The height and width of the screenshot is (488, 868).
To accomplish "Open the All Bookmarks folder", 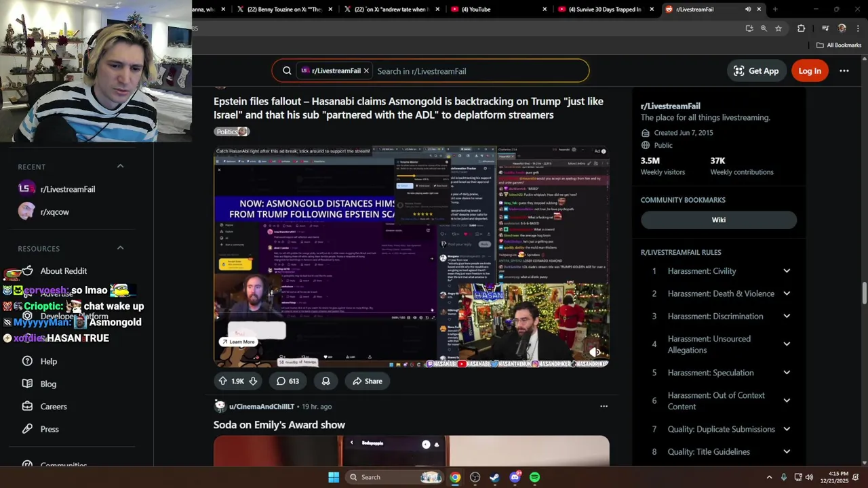I will pyautogui.click(x=839, y=45).
